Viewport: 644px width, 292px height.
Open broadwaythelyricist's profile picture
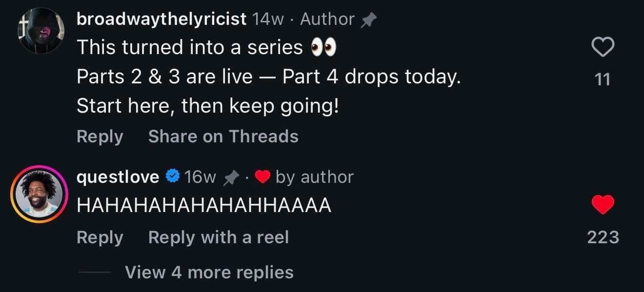pos(40,31)
